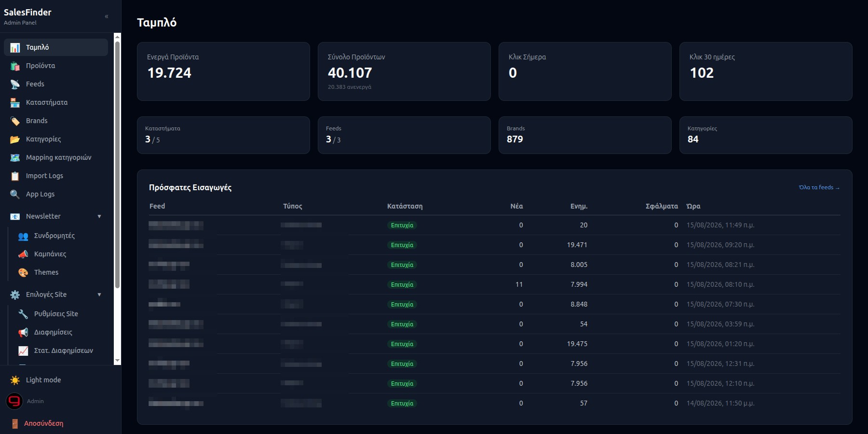Viewport: 868px width, 434px height.
Task: Open the Themes palette icon
Action: 23,273
